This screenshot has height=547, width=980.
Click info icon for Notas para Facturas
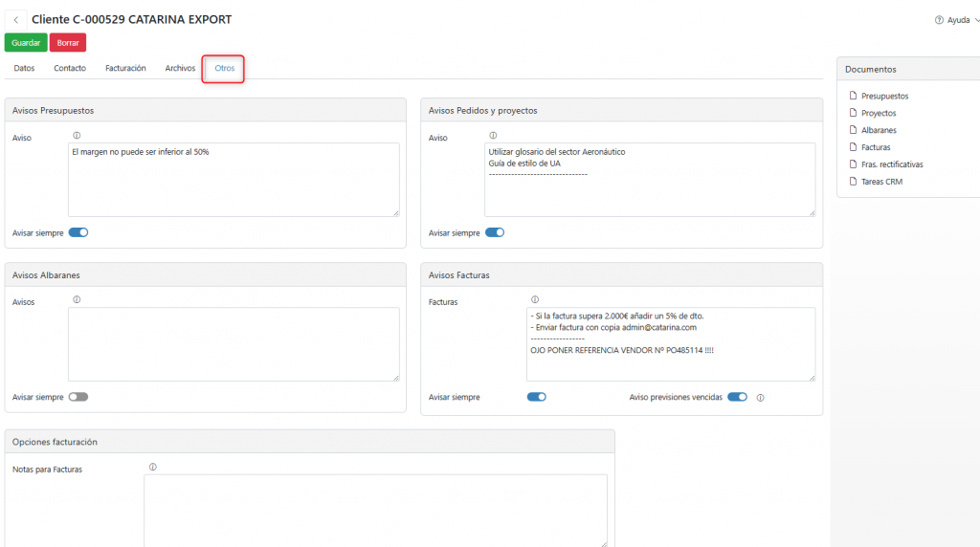tap(152, 467)
